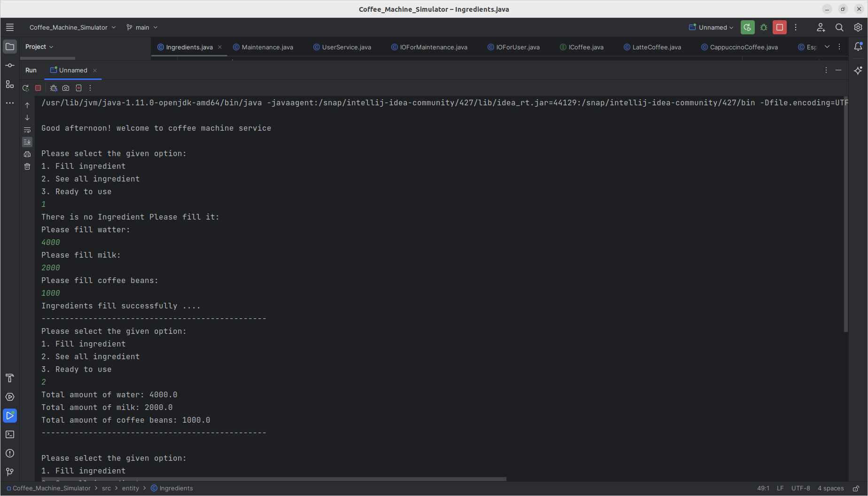Stop the running program with red stop button
The height and width of the screenshot is (496, 868).
point(780,27)
